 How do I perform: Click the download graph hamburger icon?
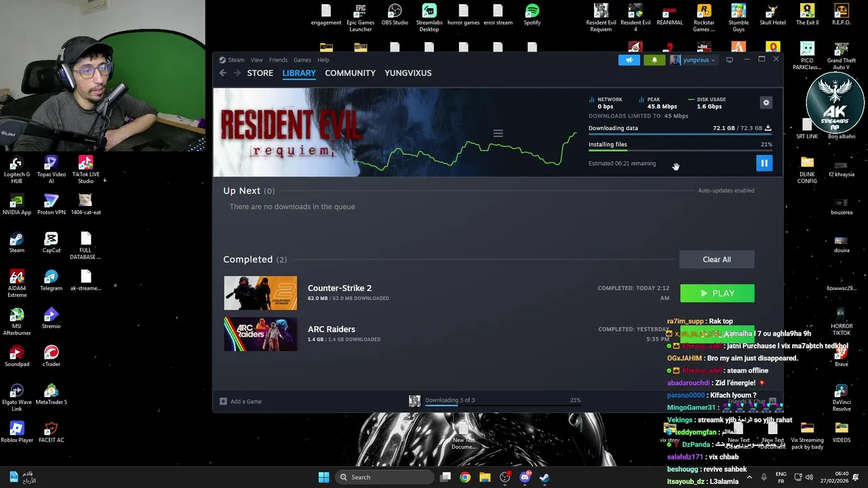(498, 133)
